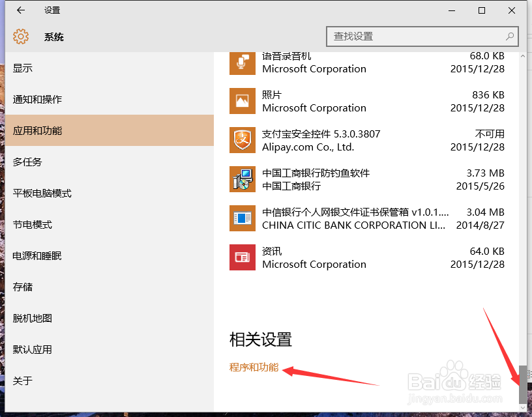The image size is (532, 417).
Task: Close the Settings window
Action: 512,10
